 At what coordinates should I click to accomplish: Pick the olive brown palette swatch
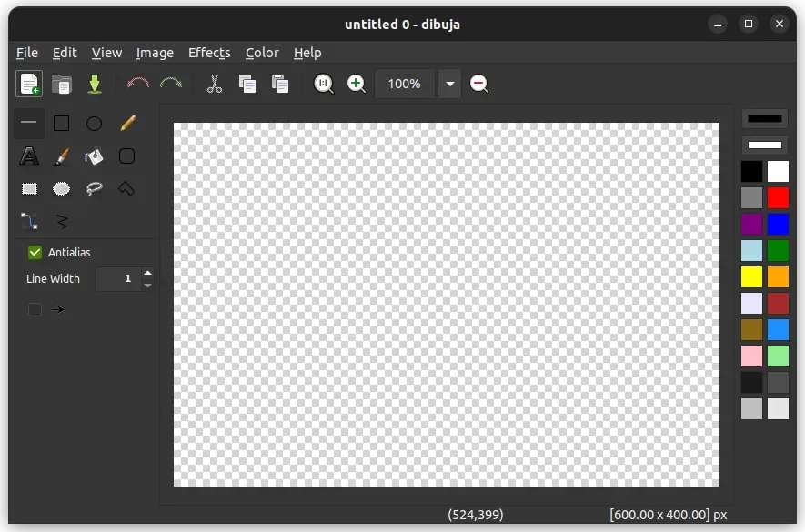click(x=751, y=330)
